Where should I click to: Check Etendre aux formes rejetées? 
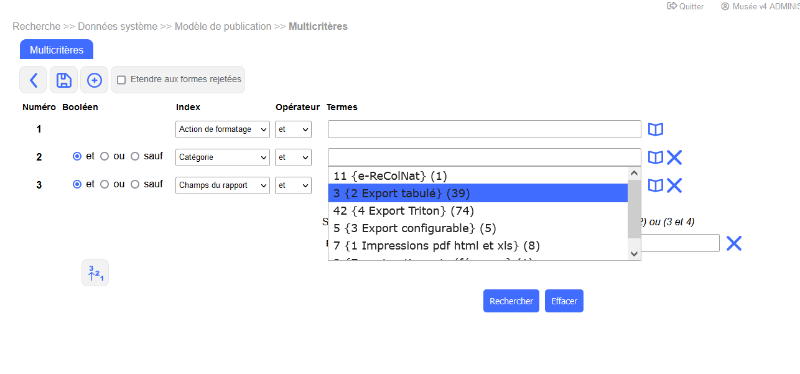click(121, 80)
